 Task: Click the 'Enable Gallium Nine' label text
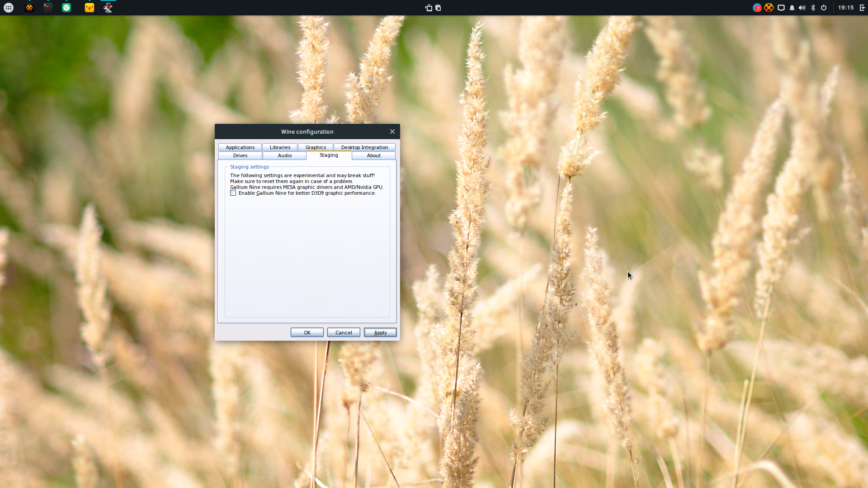pos(307,193)
